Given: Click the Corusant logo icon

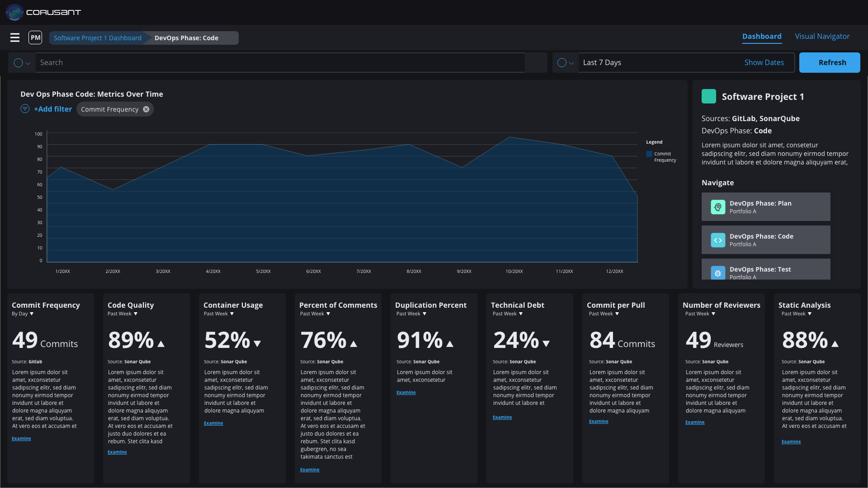Looking at the screenshot, I should (x=14, y=12).
